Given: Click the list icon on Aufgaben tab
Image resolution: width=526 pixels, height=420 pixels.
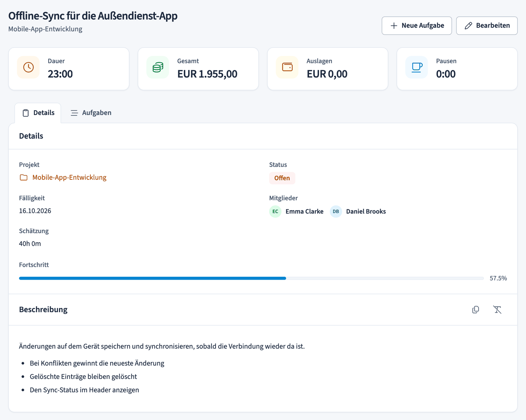Looking at the screenshot, I should click(x=74, y=113).
